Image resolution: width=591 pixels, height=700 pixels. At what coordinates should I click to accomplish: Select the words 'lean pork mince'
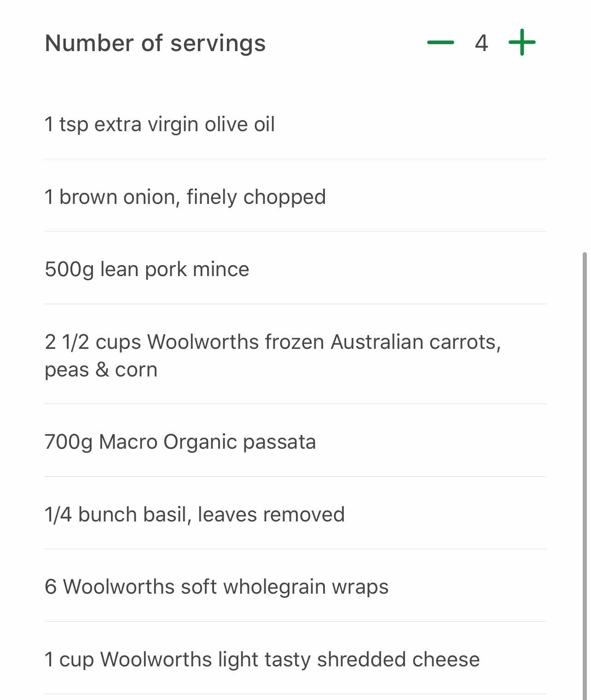tap(174, 269)
